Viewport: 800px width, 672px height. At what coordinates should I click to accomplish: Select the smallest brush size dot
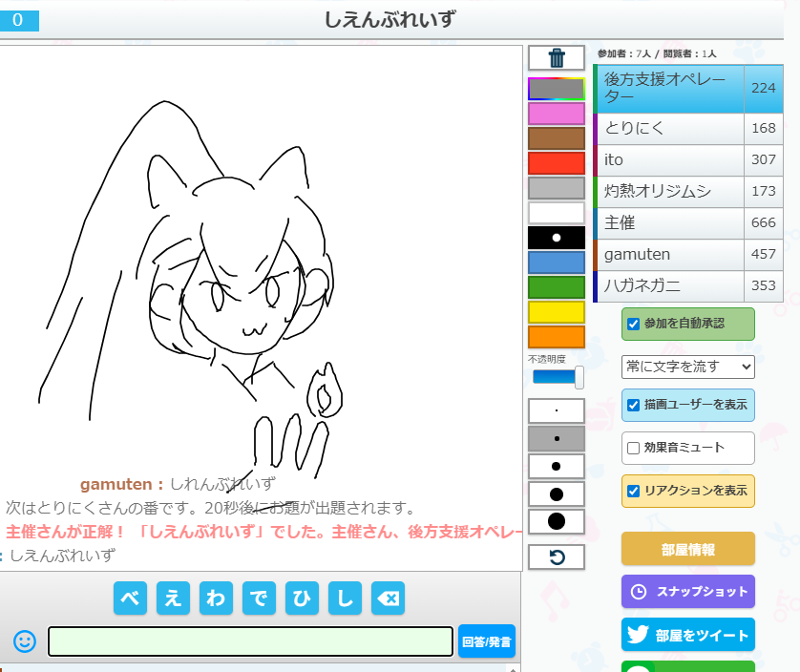click(556, 410)
